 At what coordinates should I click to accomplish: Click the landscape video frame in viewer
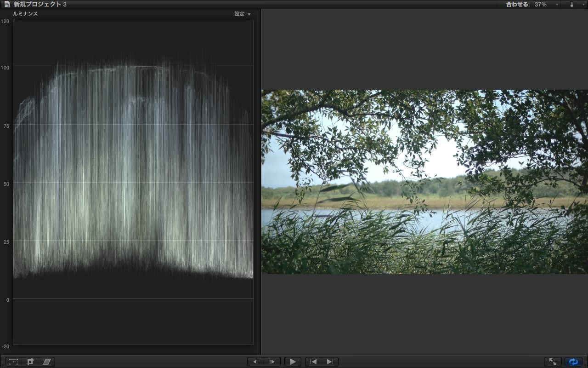pyautogui.click(x=424, y=182)
